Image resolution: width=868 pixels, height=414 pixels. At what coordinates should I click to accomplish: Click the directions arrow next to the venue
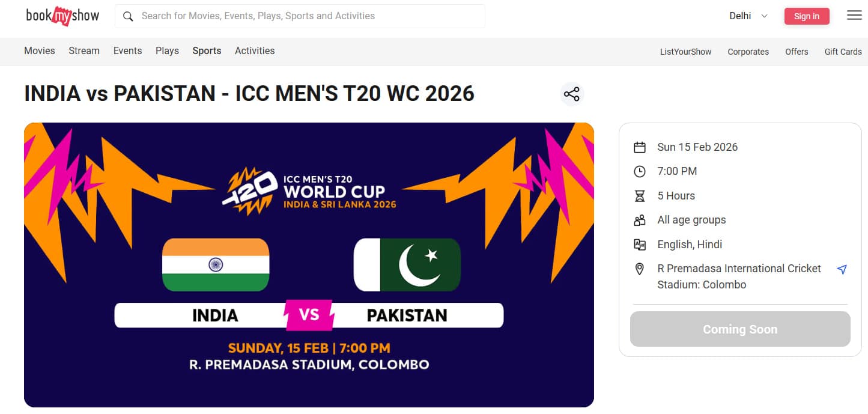click(842, 269)
